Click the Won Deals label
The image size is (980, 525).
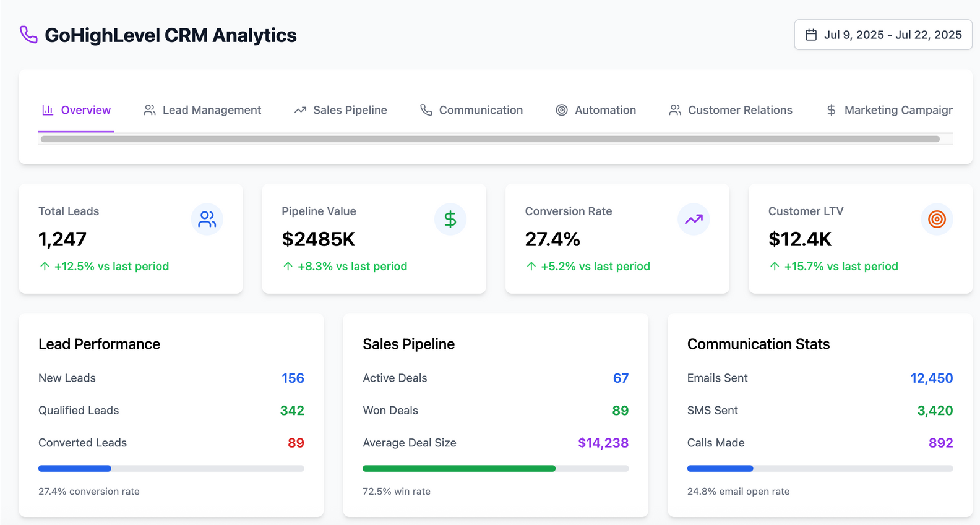390,411
